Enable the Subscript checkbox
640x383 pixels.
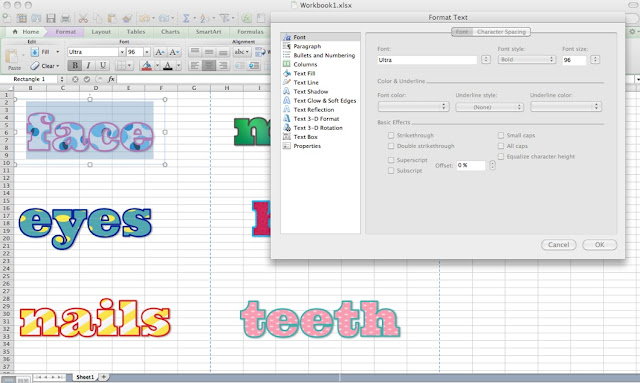391,171
